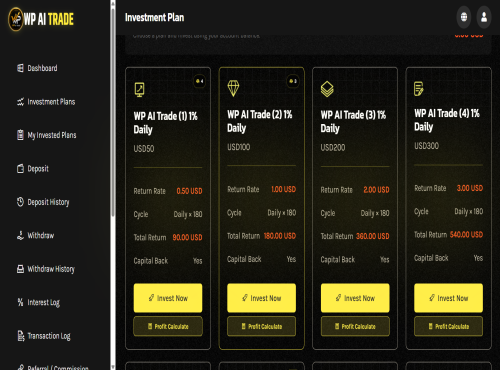The height and width of the screenshot is (370, 500).
Task: Open Dashboard from the sidebar
Action: (37, 68)
